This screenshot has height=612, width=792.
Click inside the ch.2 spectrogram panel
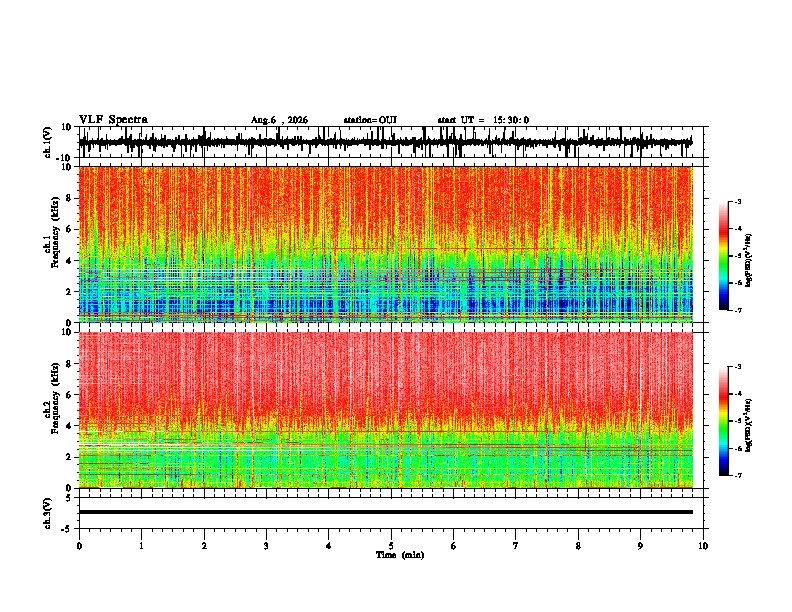(x=385, y=410)
